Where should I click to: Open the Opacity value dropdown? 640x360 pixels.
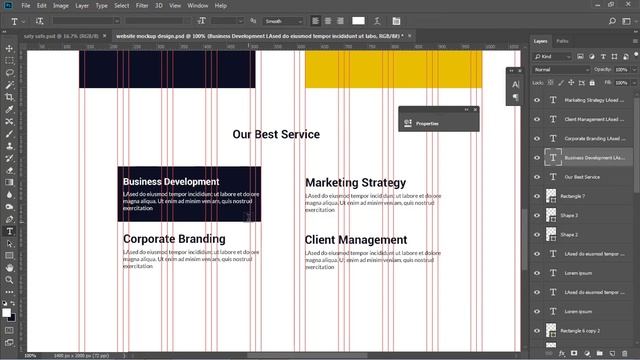pyautogui.click(x=634, y=70)
